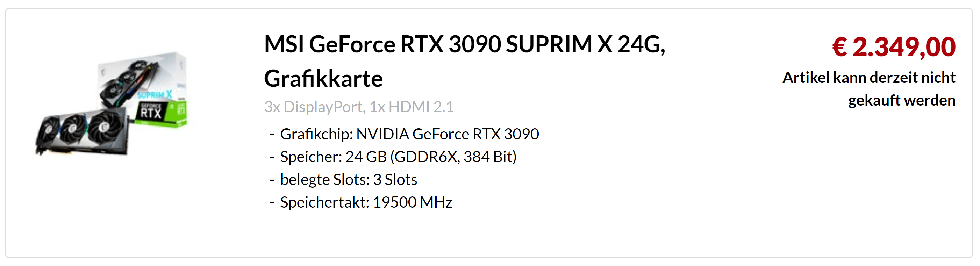Click the HDMI 2.1 text in subtitle
Viewport: 980px width, 266px height.
click(421, 107)
